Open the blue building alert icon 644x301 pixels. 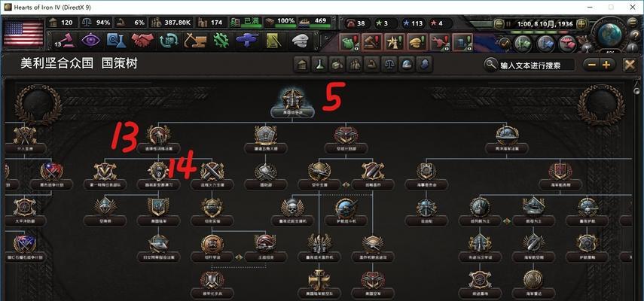[462, 42]
